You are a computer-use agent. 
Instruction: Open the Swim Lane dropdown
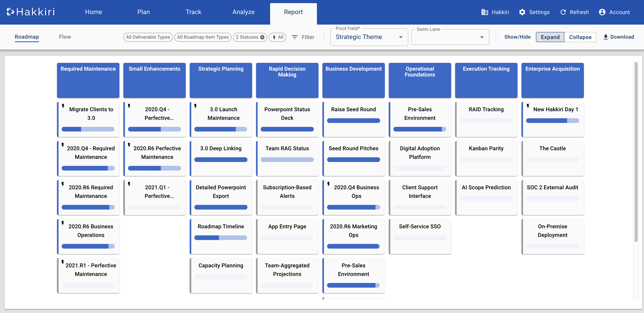pos(450,37)
